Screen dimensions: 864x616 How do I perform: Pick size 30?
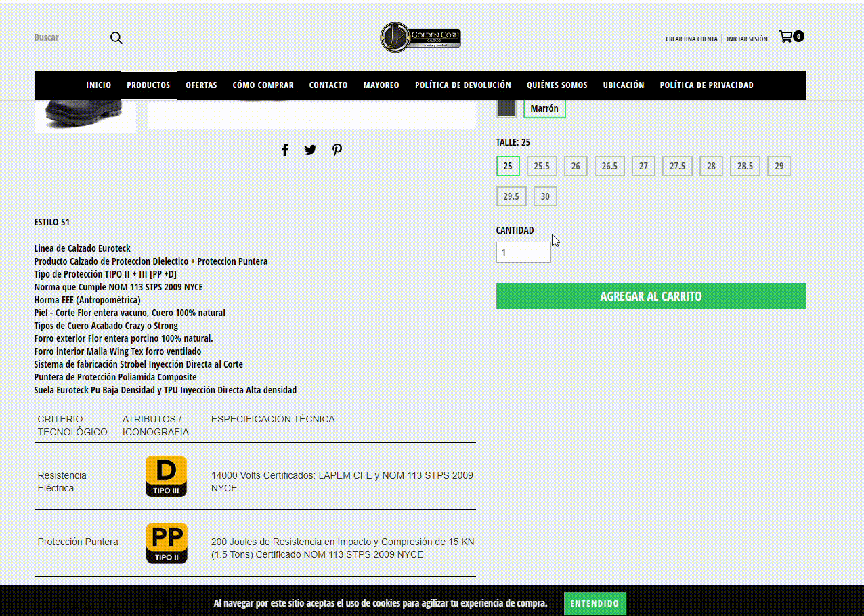545,196
